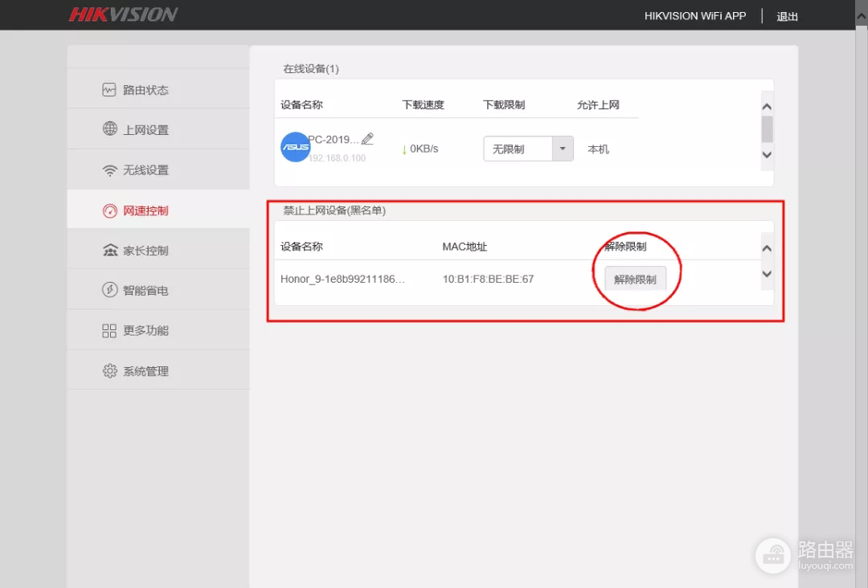Click the 路由状态 status icon in sidebar
Image resolution: width=868 pixels, height=588 pixels.
(x=109, y=90)
